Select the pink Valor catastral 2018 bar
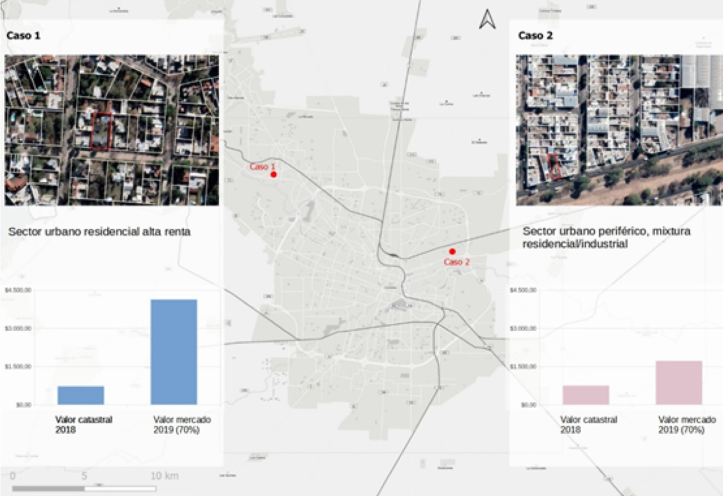The height and width of the screenshot is (497, 723). tap(586, 395)
